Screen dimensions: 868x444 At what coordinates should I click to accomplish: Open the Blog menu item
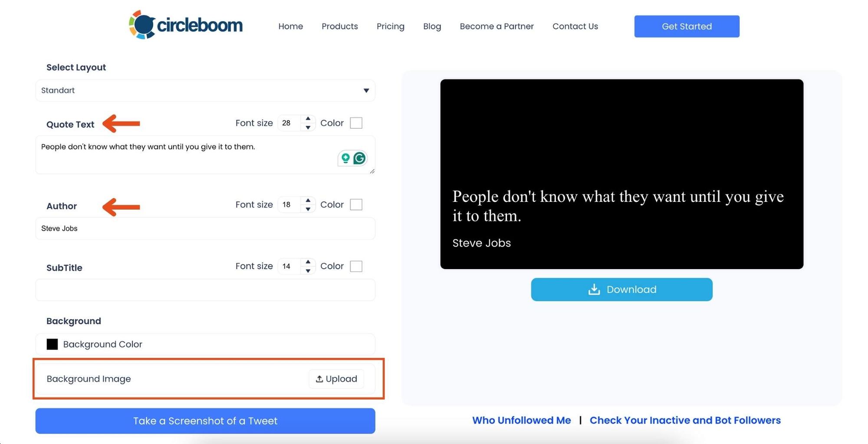click(x=432, y=26)
